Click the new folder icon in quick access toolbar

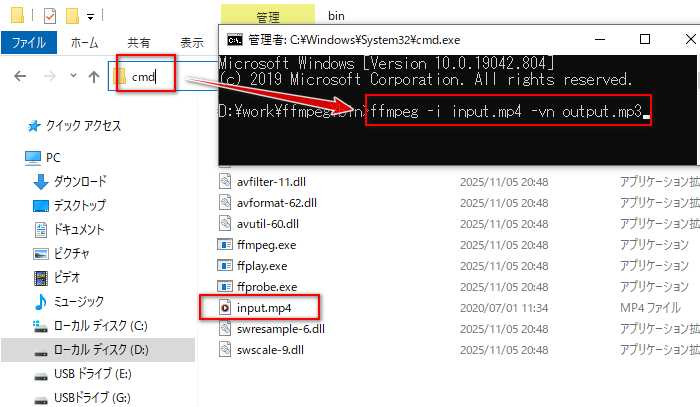pyautogui.click(x=72, y=16)
